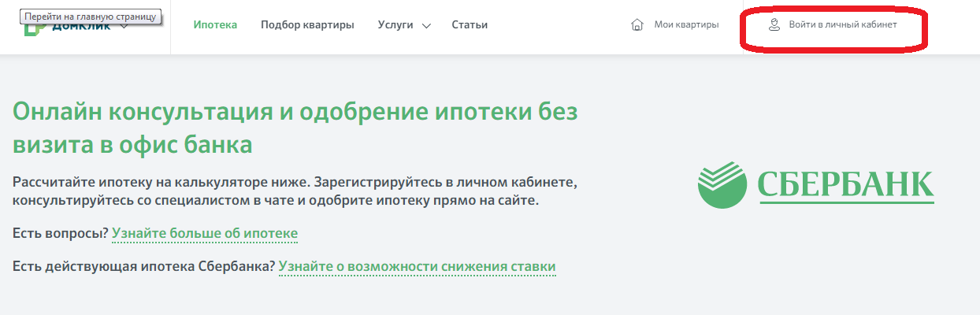
Task: Click the green Сбербанк logo
Action: click(x=816, y=183)
